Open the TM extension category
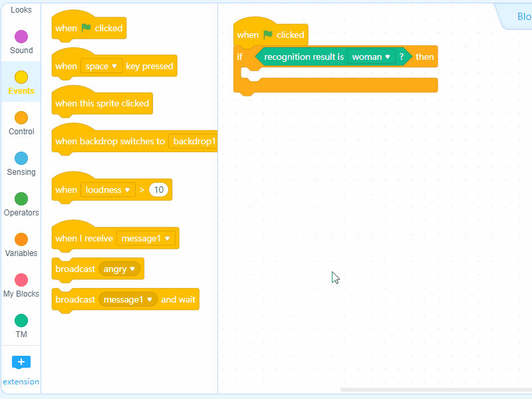 click(21, 327)
